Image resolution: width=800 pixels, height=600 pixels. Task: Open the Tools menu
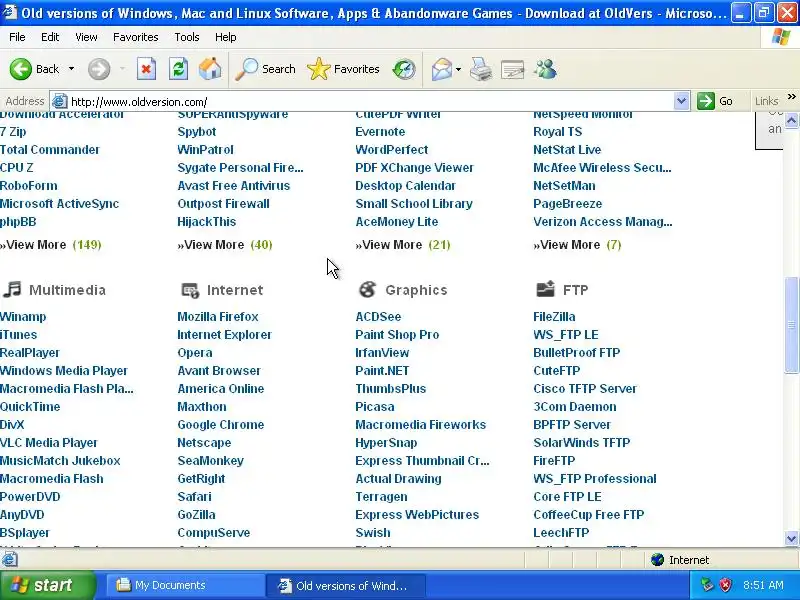click(x=187, y=37)
